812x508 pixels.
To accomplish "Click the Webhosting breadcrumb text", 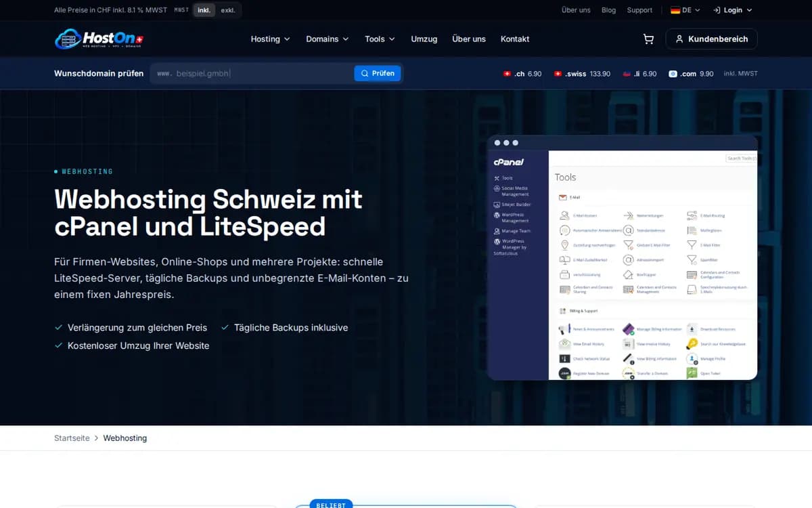I will (125, 438).
